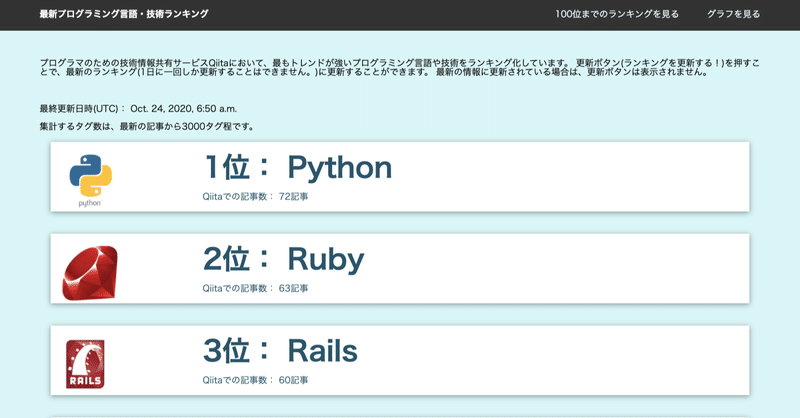Select the 3位: Rails heading
The height and width of the screenshot is (418, 800).
[280, 351]
